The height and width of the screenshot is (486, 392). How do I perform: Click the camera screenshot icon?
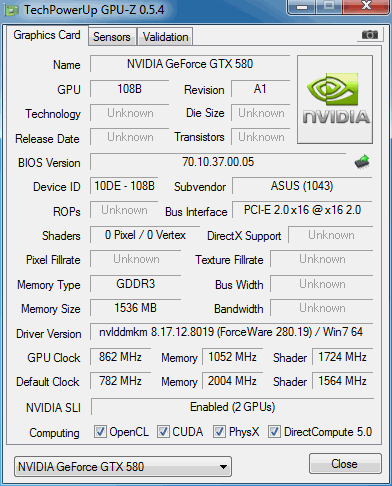369,34
